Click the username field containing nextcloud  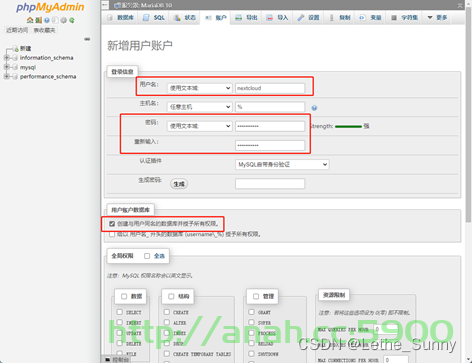coord(270,88)
